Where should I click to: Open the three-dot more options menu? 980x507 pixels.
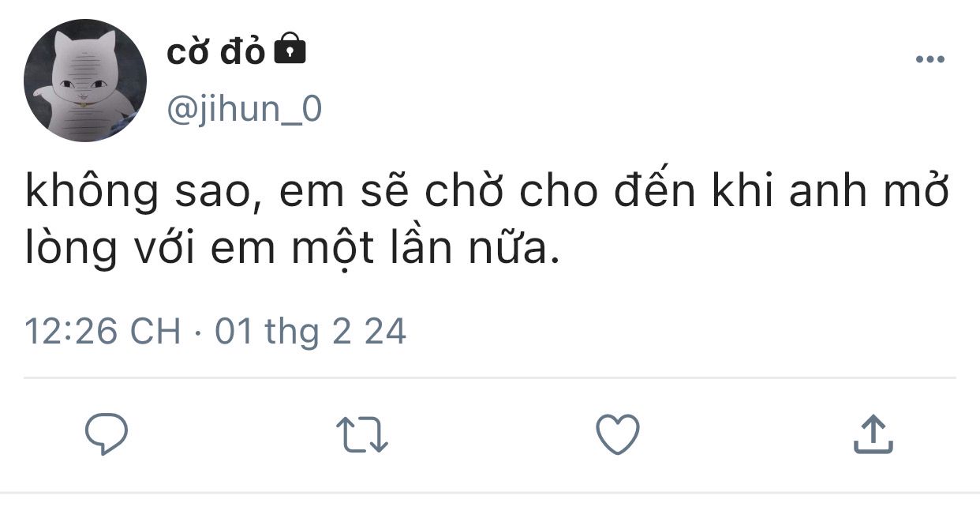pos(930,60)
